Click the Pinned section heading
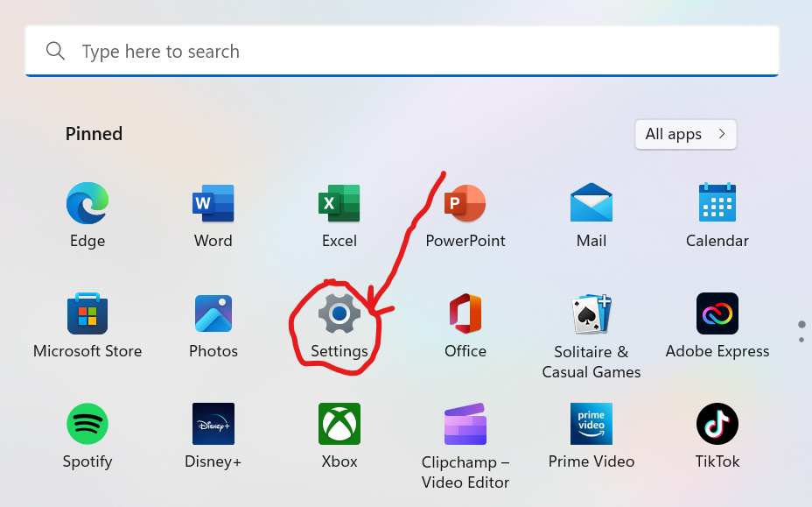 coord(94,134)
